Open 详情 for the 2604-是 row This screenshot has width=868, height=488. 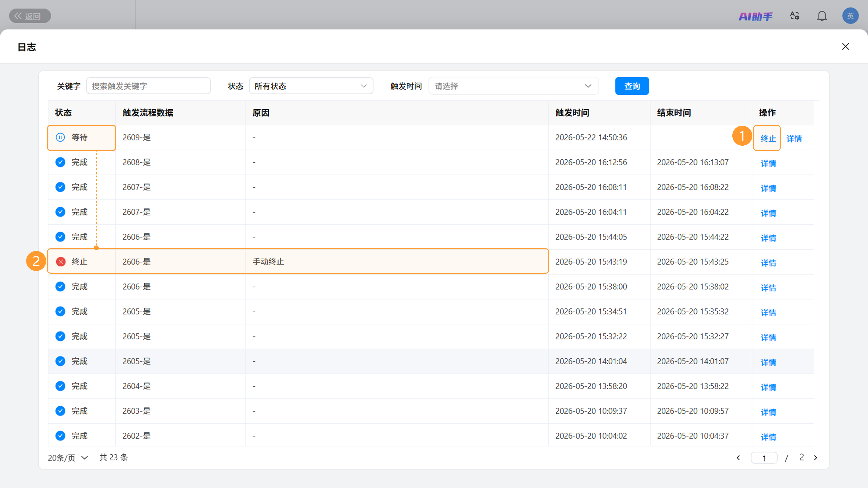pos(768,387)
